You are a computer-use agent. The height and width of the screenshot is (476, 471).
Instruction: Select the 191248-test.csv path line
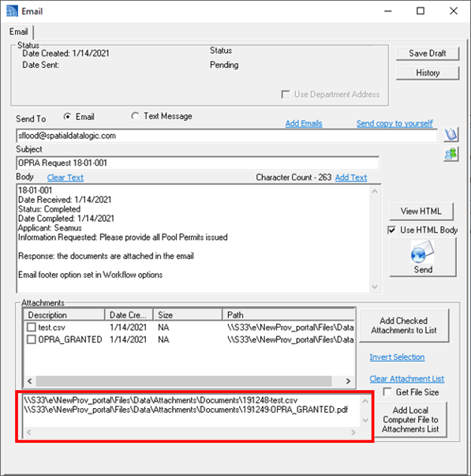(x=160, y=400)
